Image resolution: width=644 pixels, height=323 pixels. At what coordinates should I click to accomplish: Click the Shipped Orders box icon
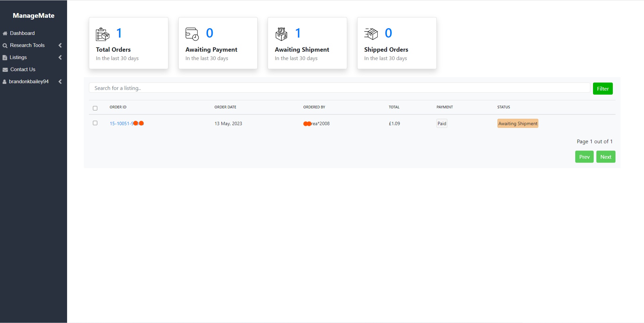(371, 34)
